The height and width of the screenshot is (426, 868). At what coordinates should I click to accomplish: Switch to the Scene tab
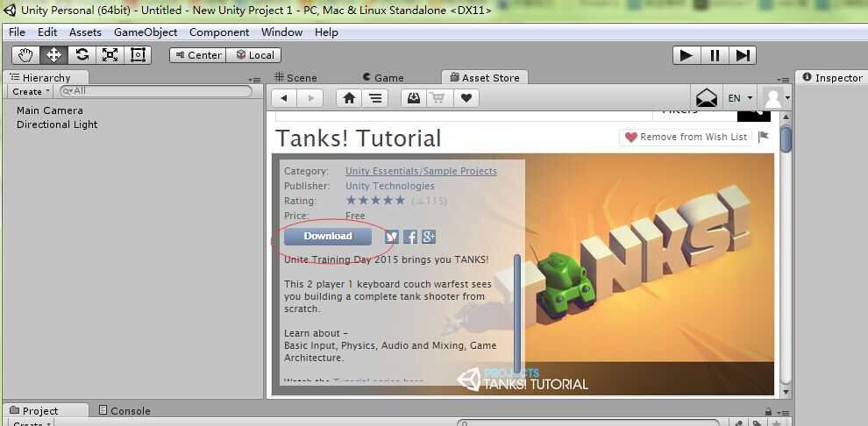(295, 77)
